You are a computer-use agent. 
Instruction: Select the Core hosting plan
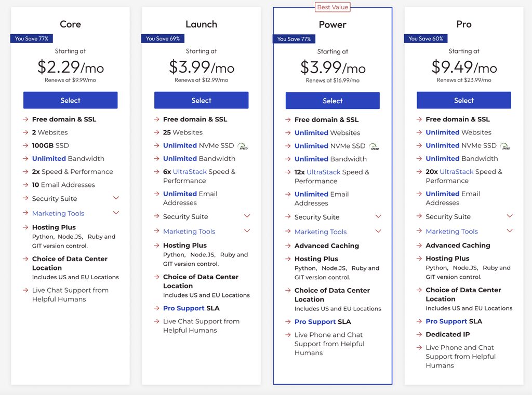70,100
